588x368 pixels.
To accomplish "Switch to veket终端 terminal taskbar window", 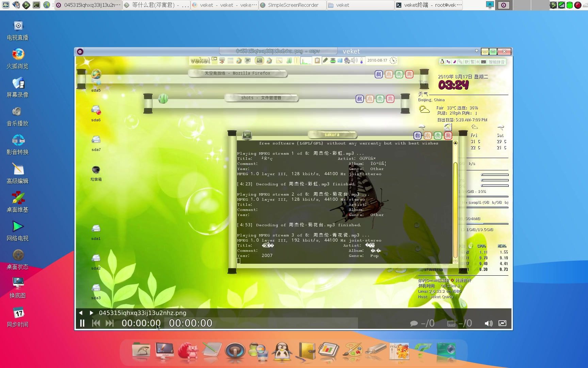I will pyautogui.click(x=428, y=5).
